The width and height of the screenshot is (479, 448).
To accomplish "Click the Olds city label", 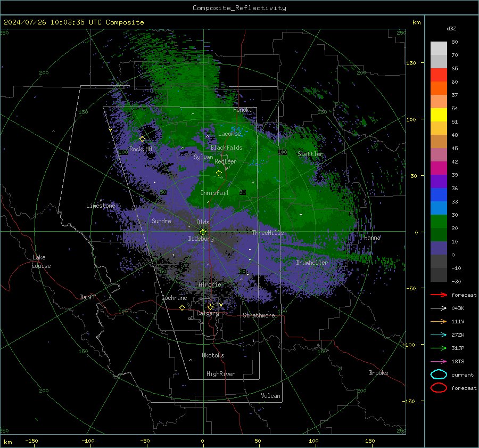I will click(203, 222).
